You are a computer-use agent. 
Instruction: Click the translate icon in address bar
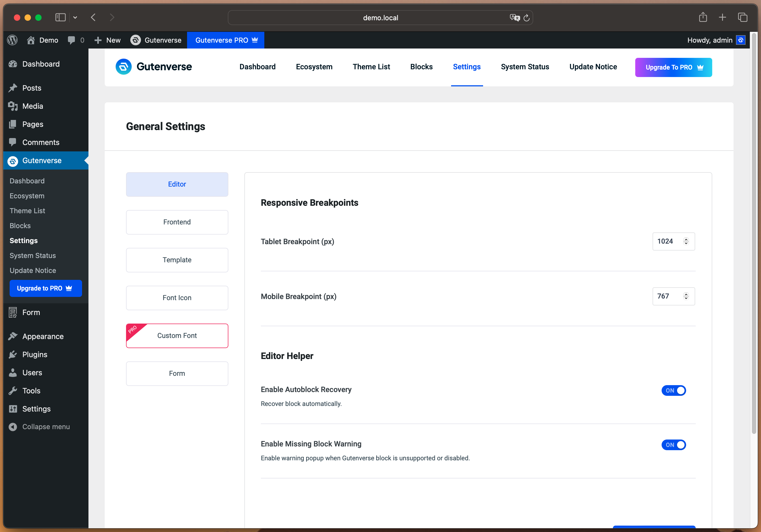click(515, 18)
